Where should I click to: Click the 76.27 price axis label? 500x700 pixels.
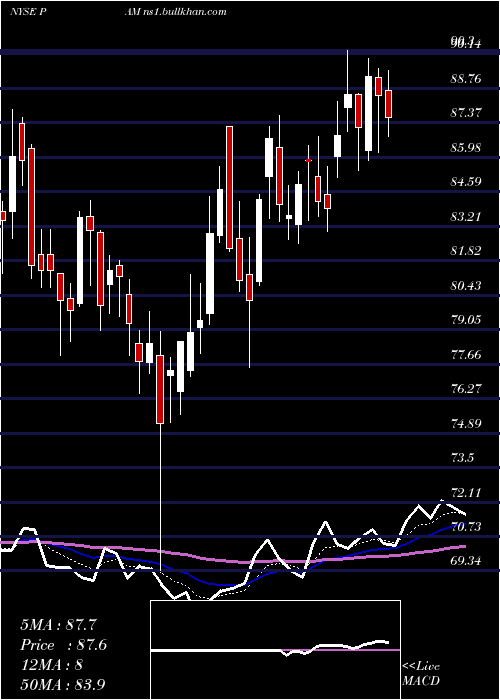click(467, 389)
